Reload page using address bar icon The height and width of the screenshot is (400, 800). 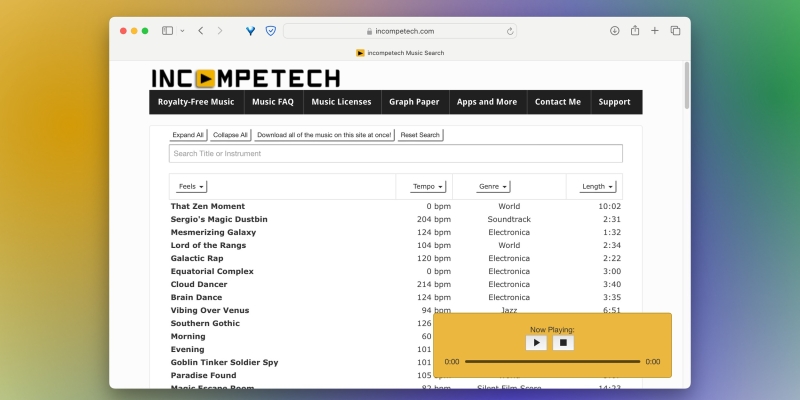(x=511, y=31)
